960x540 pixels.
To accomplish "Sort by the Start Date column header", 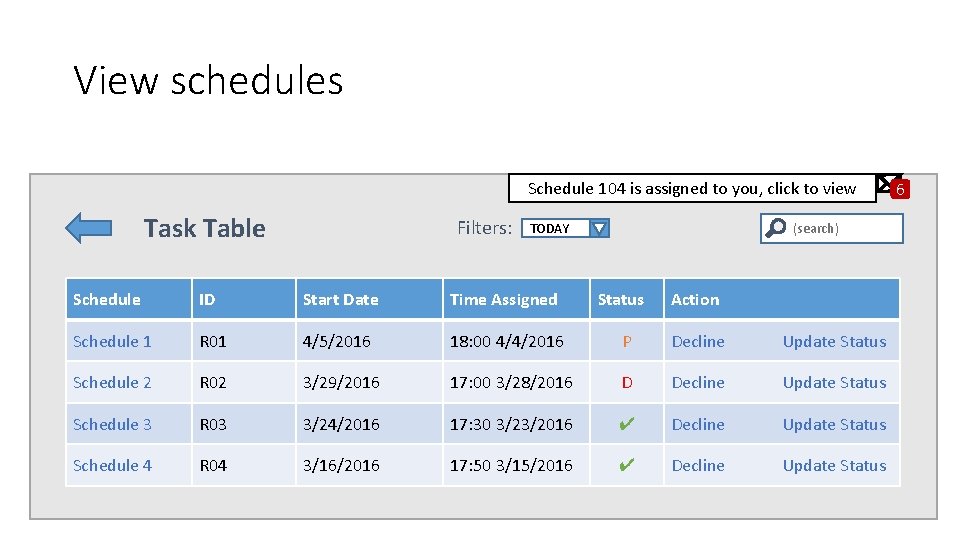I will pos(340,299).
